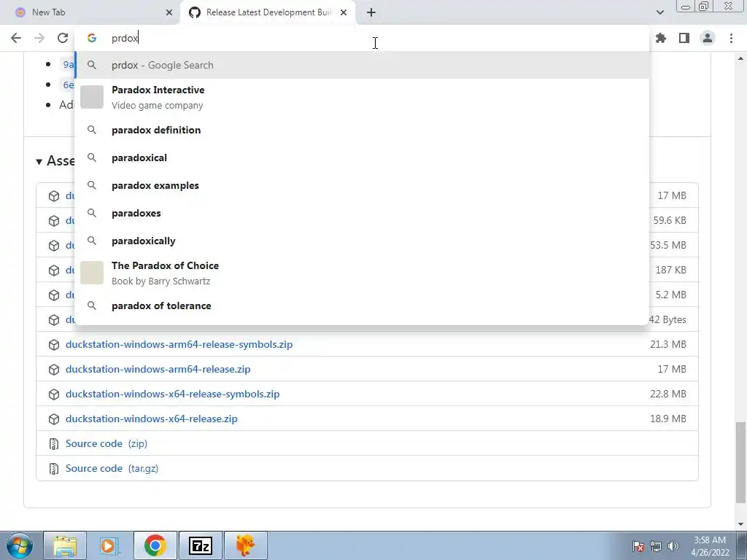Launch Windows Media Player from taskbar

click(109, 545)
